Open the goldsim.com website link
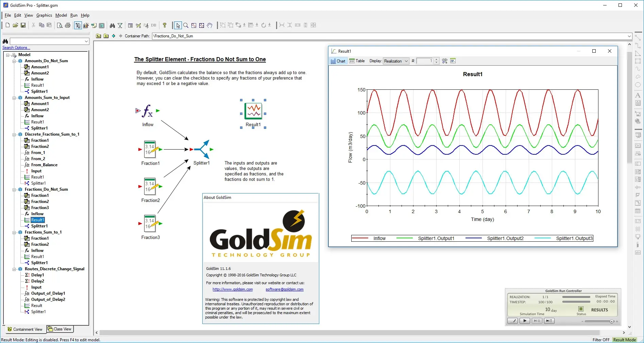 233,290
